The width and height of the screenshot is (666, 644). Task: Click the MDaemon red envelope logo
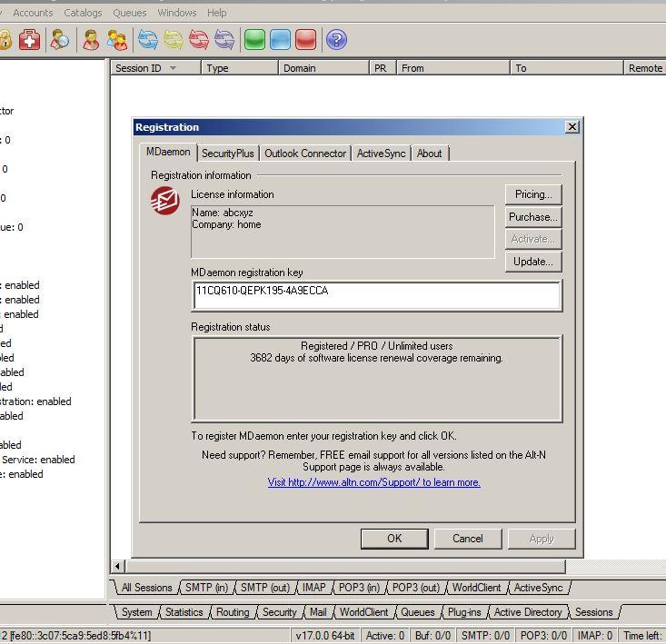pyautogui.click(x=164, y=201)
